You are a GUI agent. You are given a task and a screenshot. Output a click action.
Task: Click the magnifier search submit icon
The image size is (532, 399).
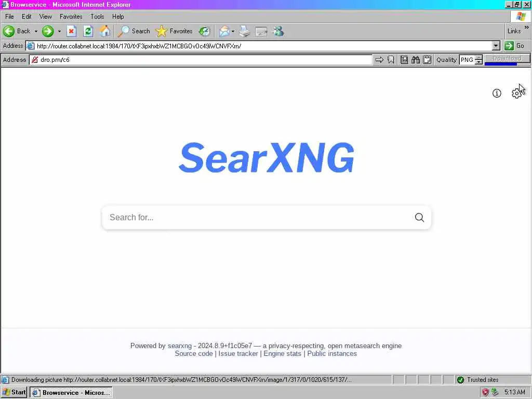(419, 218)
